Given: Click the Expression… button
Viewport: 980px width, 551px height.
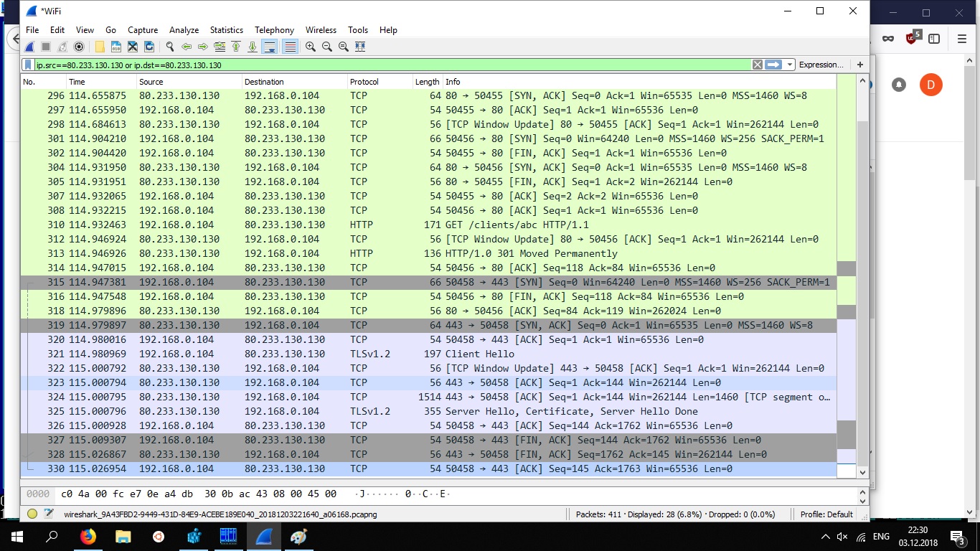Looking at the screenshot, I should tap(821, 65).
